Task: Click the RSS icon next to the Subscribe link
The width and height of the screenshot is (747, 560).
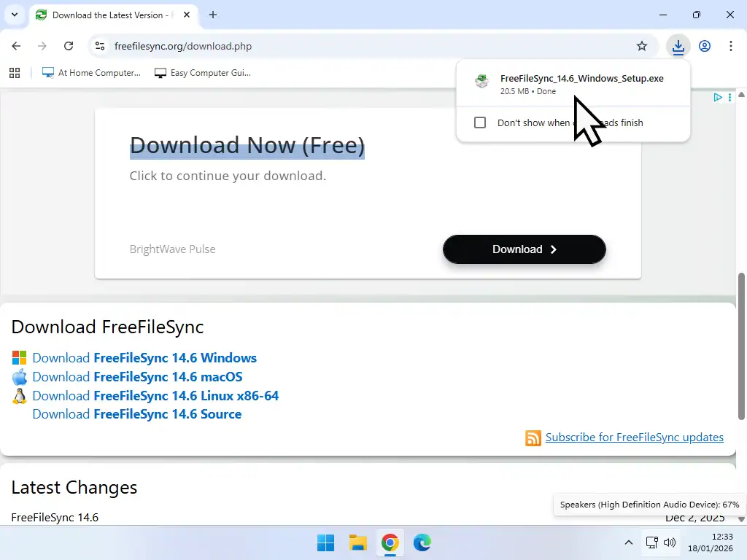Action: 533,437
